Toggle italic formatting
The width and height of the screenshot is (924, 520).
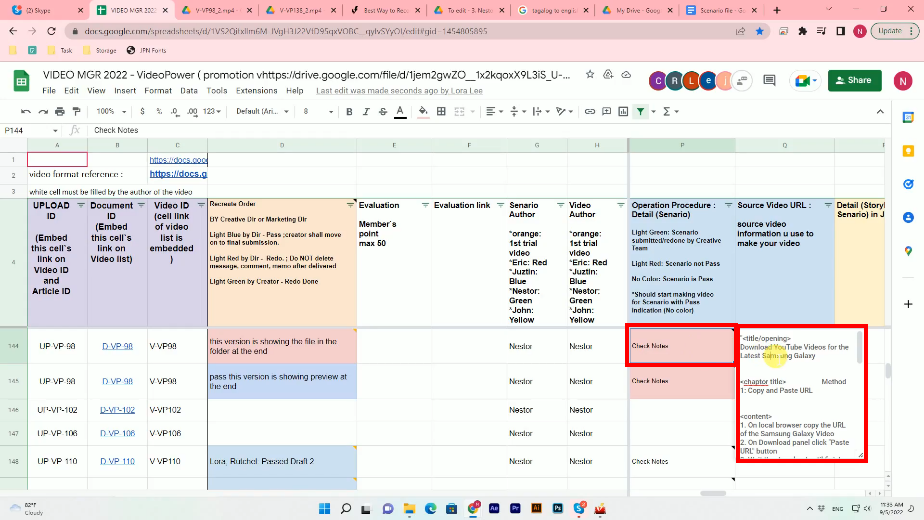[x=365, y=111]
